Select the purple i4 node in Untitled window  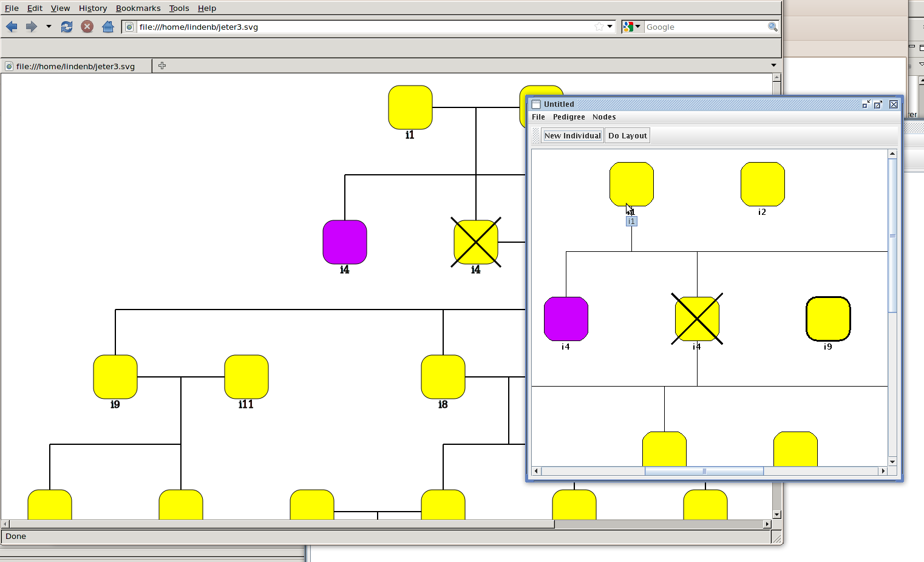[566, 319]
